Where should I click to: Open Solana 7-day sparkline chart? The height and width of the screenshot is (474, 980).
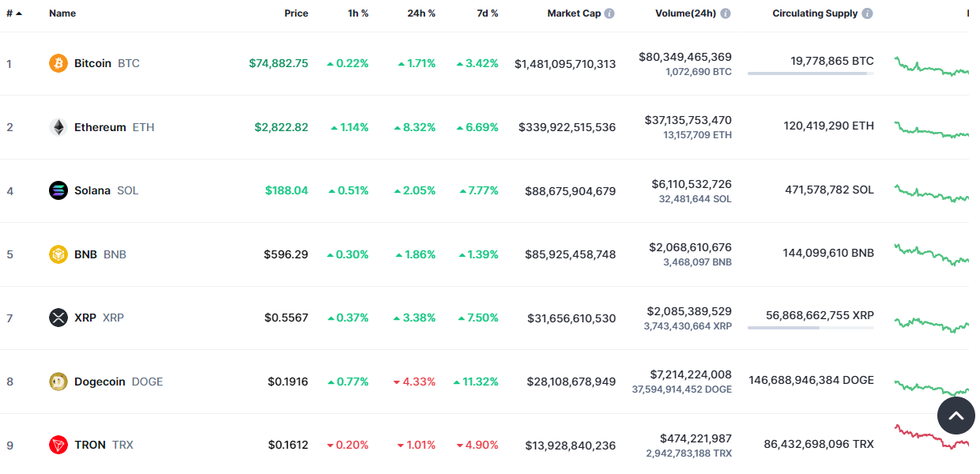pos(932,194)
